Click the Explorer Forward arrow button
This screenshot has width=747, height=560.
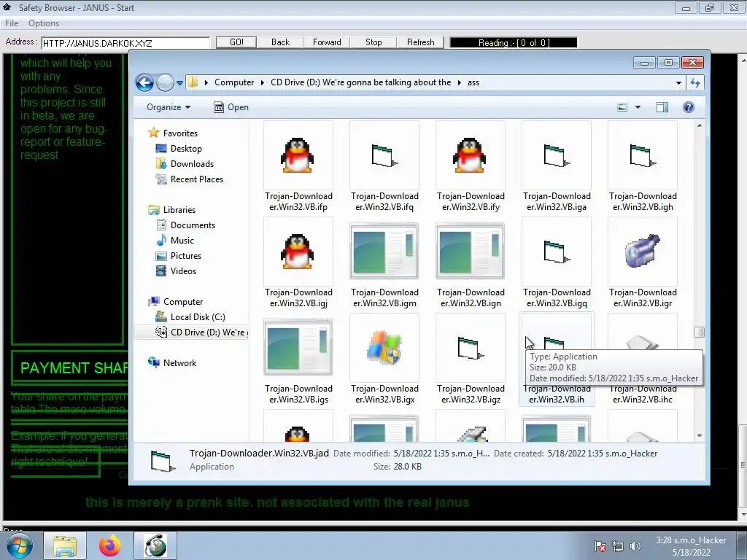pos(165,83)
